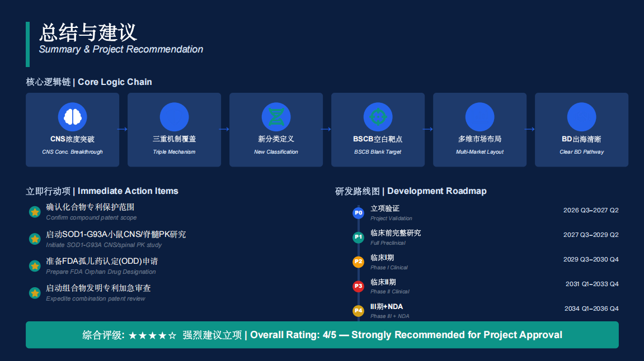Image resolution: width=644 pixels, height=361 pixels.
Task: Click the Overall Rating 4/5 banner
Action: [x=322, y=335]
